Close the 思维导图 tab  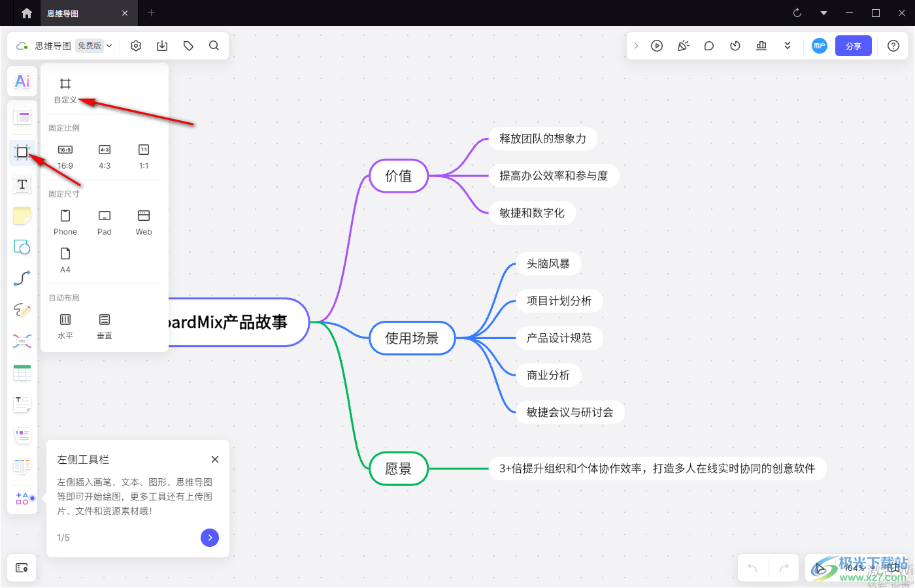125,13
